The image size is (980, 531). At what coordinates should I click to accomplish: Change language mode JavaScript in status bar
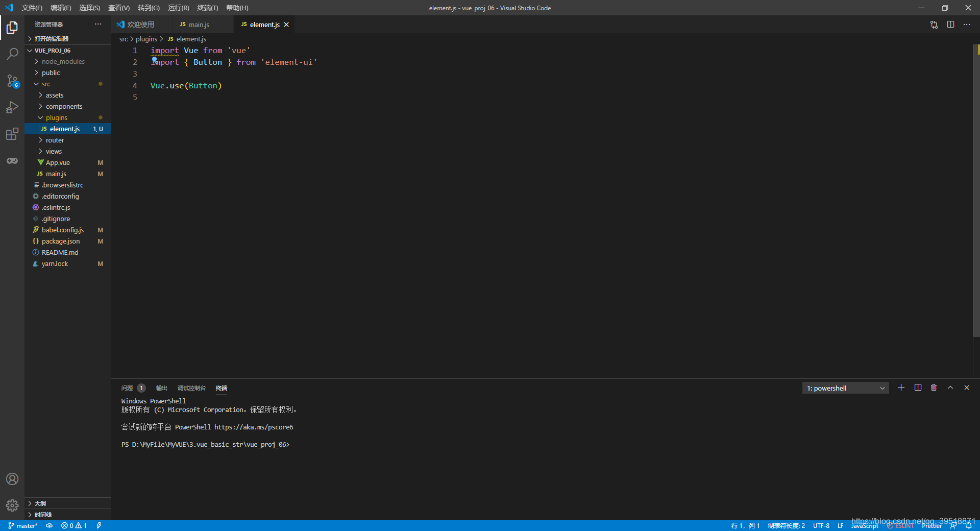coord(865,525)
